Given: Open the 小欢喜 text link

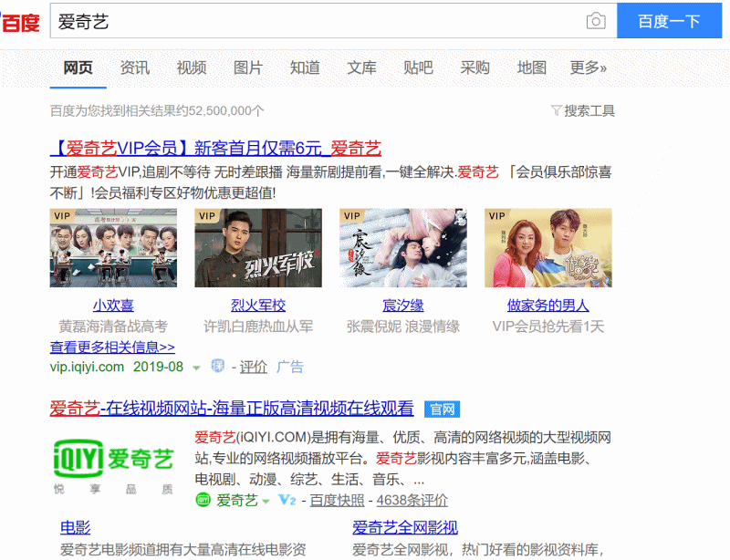Looking at the screenshot, I should pyautogui.click(x=113, y=306).
